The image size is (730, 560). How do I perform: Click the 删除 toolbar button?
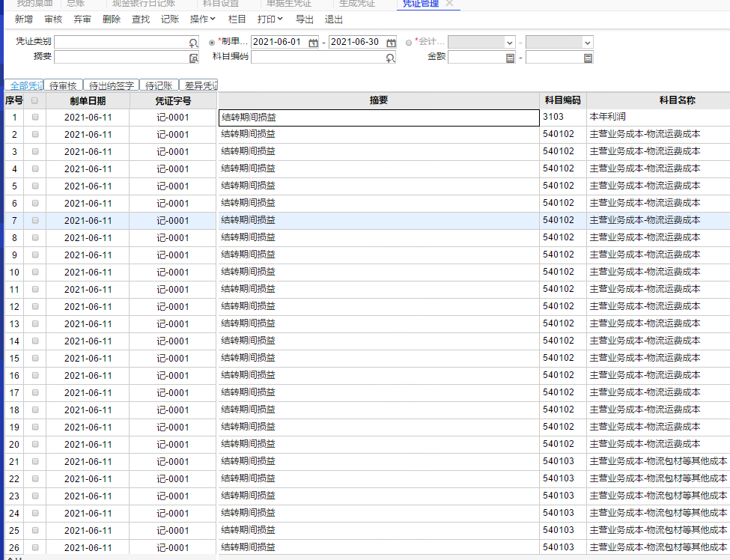[x=112, y=19]
